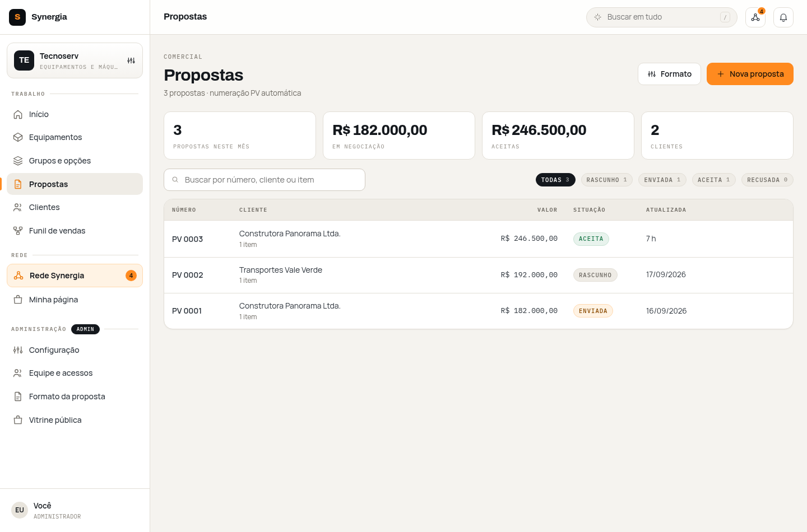Click the R$ 192.000,00 value
The image size is (807, 532).
pos(529,275)
